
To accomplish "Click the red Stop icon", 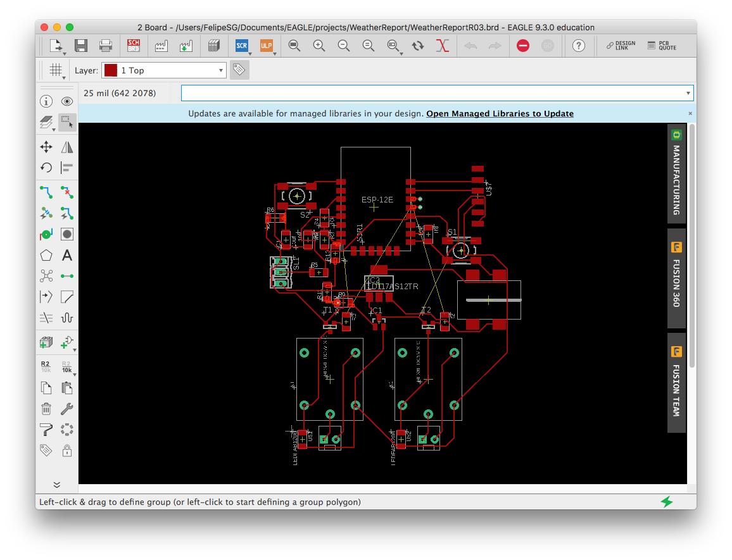I will click(523, 46).
